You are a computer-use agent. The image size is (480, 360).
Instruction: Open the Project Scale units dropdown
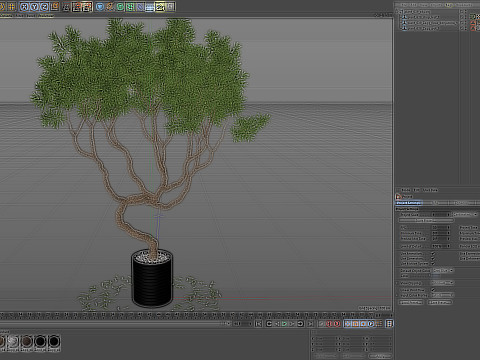[466, 214]
